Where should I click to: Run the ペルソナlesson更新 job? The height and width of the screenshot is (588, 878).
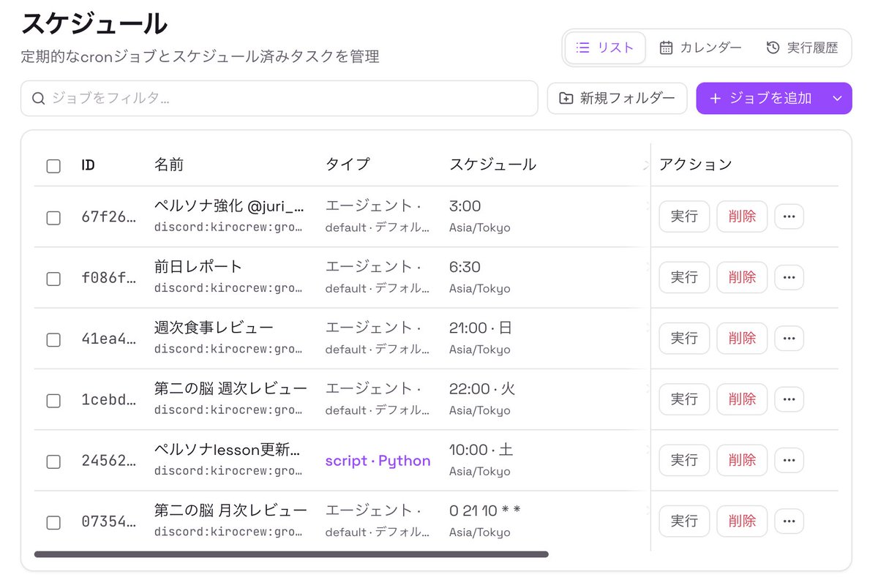684,460
